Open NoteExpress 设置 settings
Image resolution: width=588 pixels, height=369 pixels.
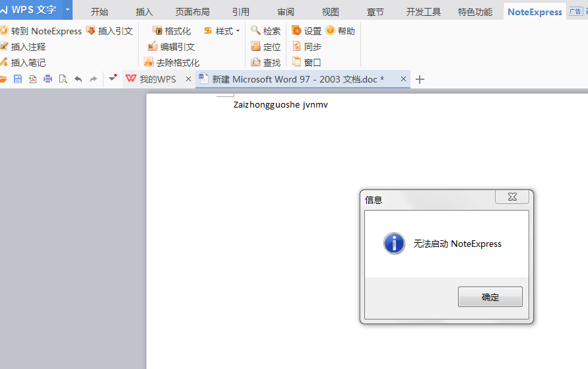[x=306, y=31]
